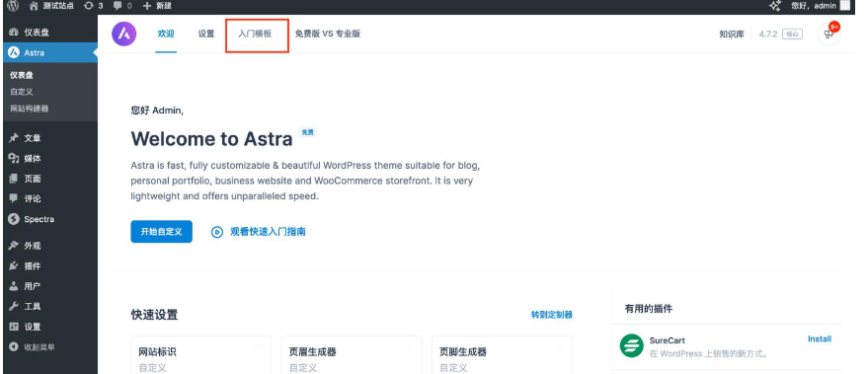Switch to the 入门模板 tab
This screenshot has width=868, height=374.
[x=255, y=34]
